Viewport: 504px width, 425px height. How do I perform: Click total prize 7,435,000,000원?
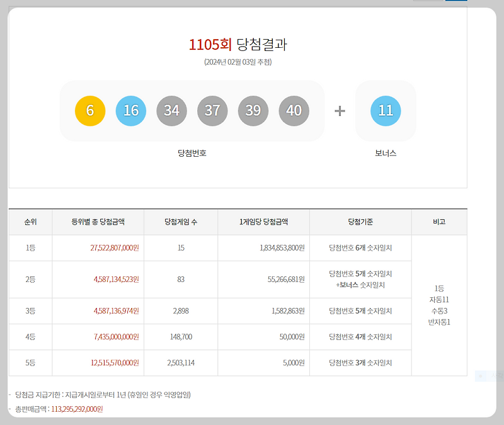[117, 337]
